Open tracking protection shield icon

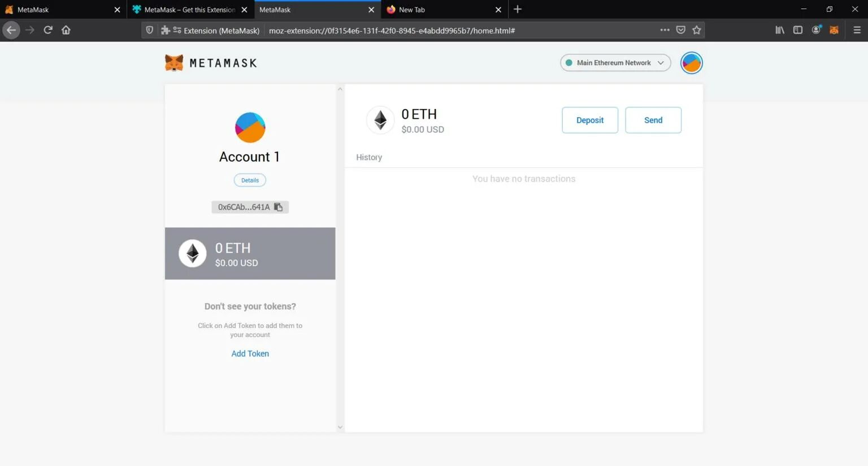pyautogui.click(x=150, y=31)
